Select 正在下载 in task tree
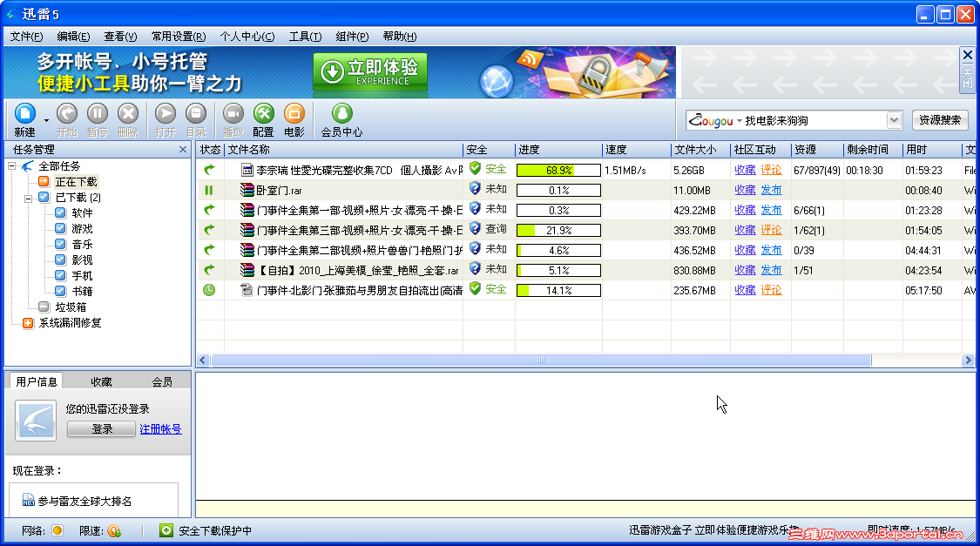Image resolution: width=980 pixels, height=546 pixels. (x=76, y=182)
